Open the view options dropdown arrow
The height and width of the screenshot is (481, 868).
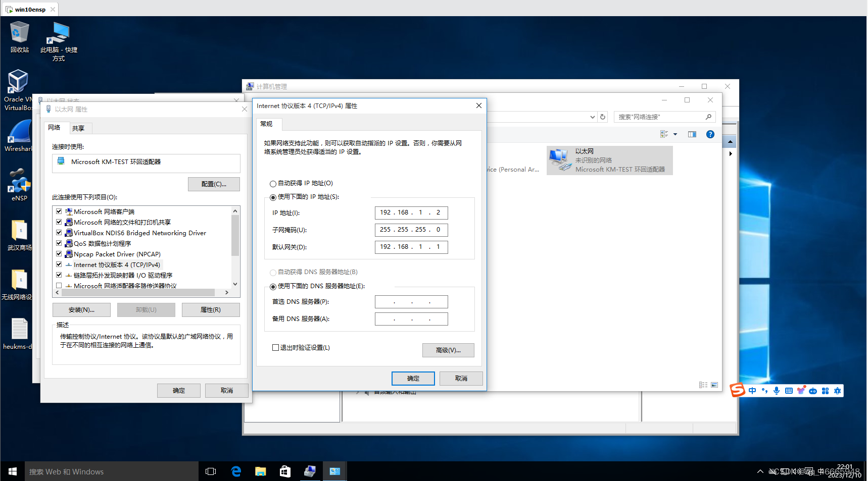(x=675, y=134)
